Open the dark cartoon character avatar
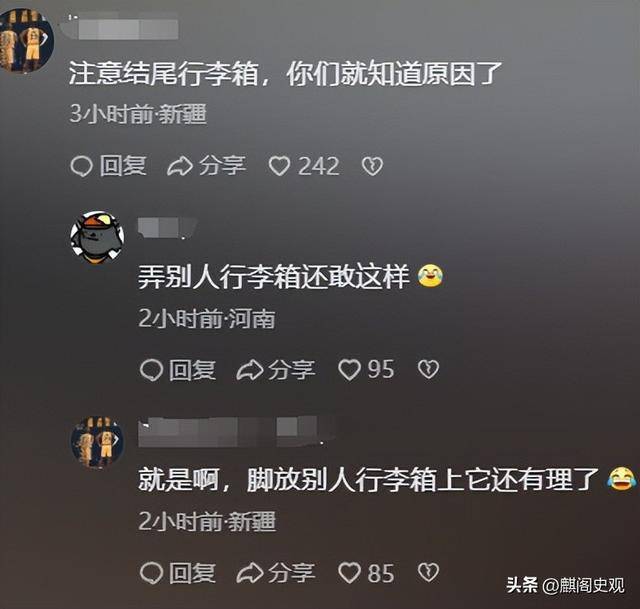The image size is (640, 609). (97, 238)
